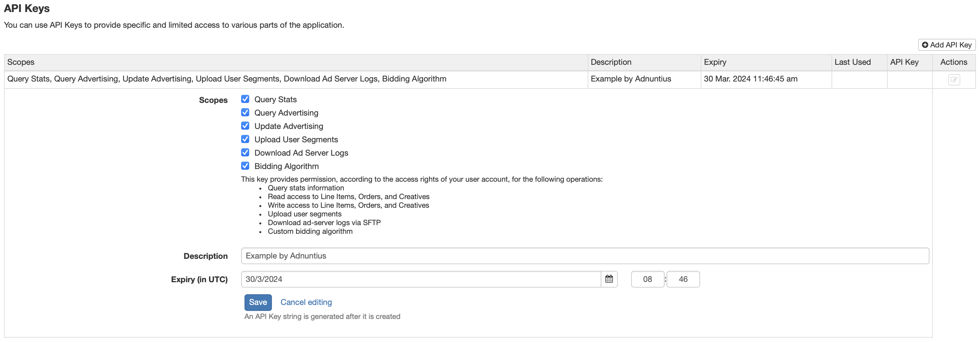This screenshot has height=342, width=980.
Task: Click the edit icon in Actions column
Action: pyautogui.click(x=953, y=80)
